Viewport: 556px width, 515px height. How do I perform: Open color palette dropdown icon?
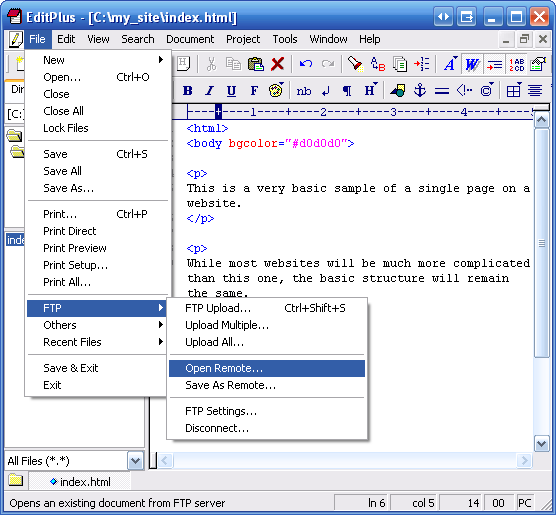coord(276,90)
